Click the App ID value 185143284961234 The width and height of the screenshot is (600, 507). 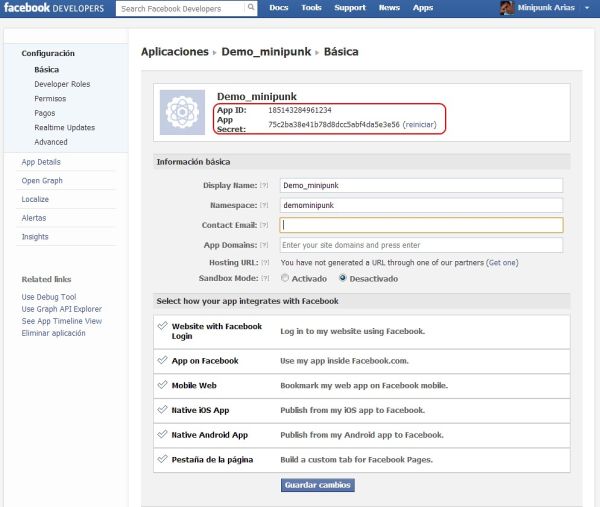coord(300,110)
